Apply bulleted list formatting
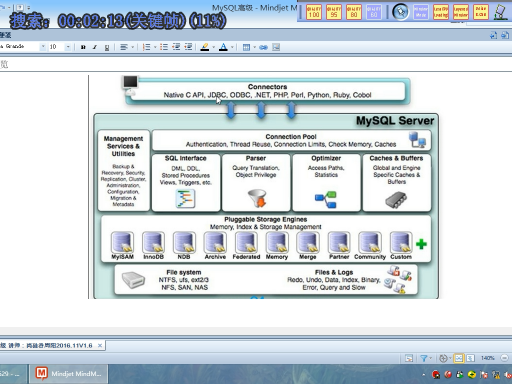The width and height of the screenshot is (512, 384). pos(164,47)
